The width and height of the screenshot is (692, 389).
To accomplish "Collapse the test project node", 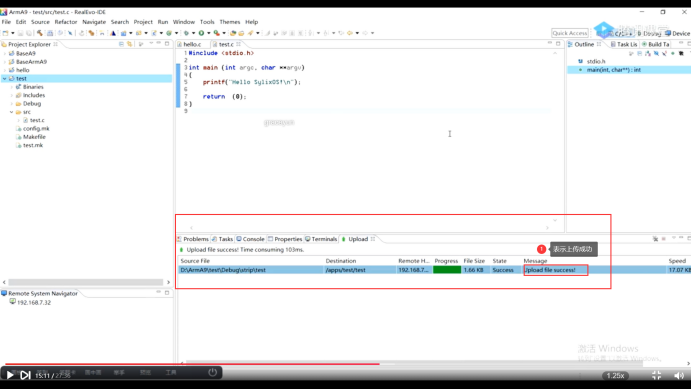I will (x=5, y=79).
